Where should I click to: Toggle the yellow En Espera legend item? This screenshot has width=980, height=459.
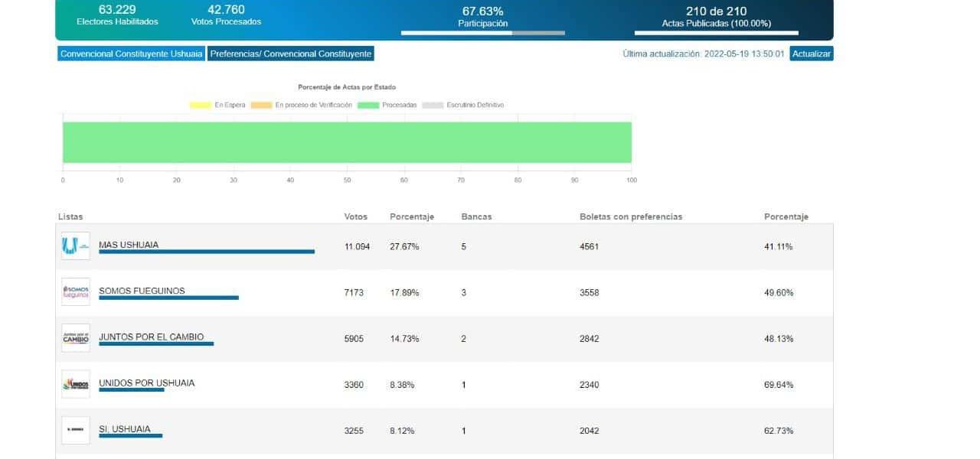[218, 105]
